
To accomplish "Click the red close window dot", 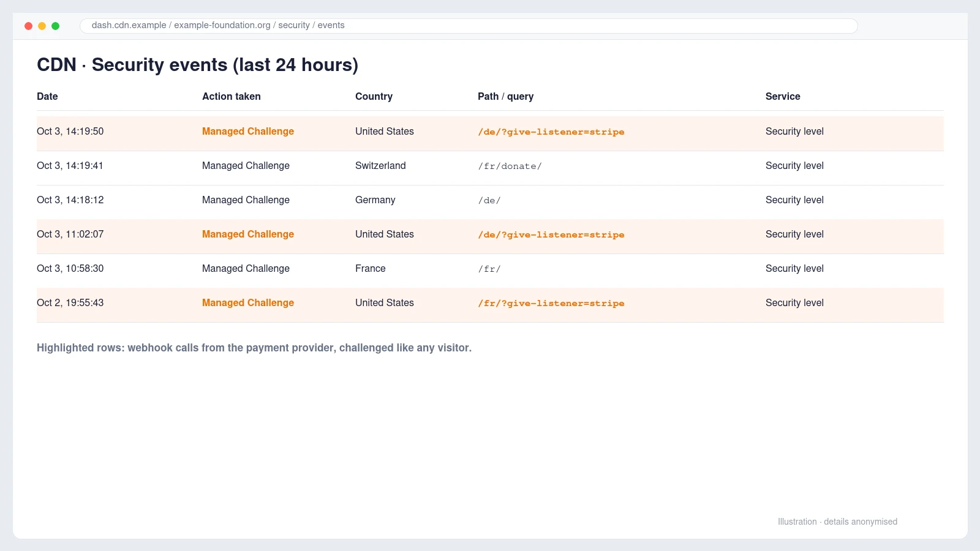I will click(x=28, y=26).
